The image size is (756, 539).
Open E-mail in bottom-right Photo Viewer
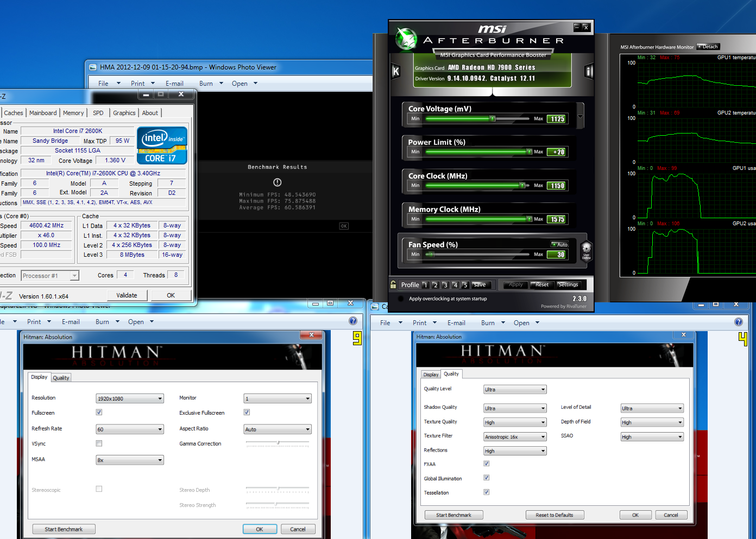coord(456,323)
